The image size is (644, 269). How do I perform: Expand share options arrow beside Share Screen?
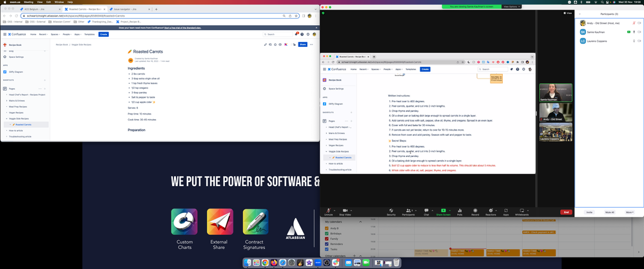(449, 210)
